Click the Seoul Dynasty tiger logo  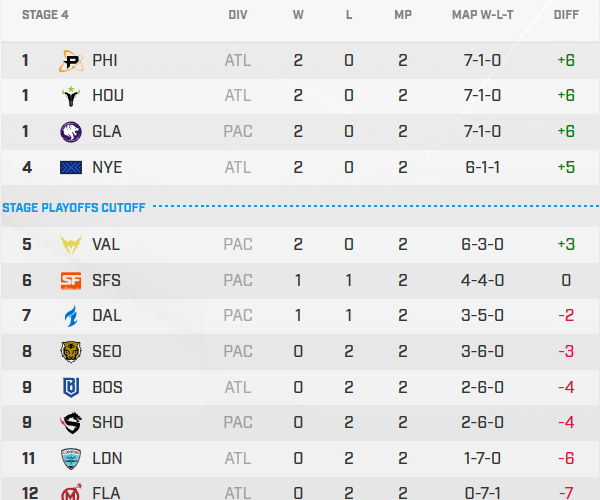click(72, 352)
